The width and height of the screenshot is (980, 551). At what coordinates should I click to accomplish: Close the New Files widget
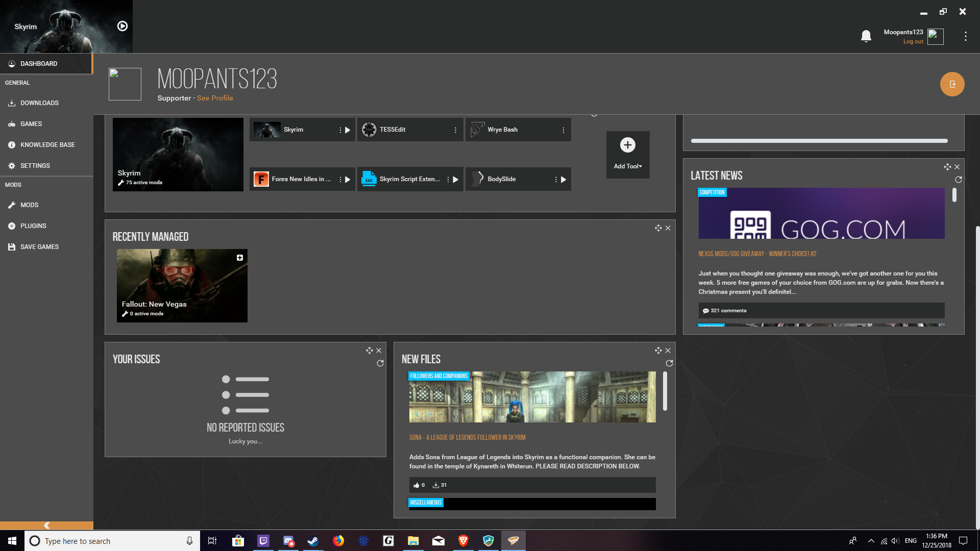point(668,350)
